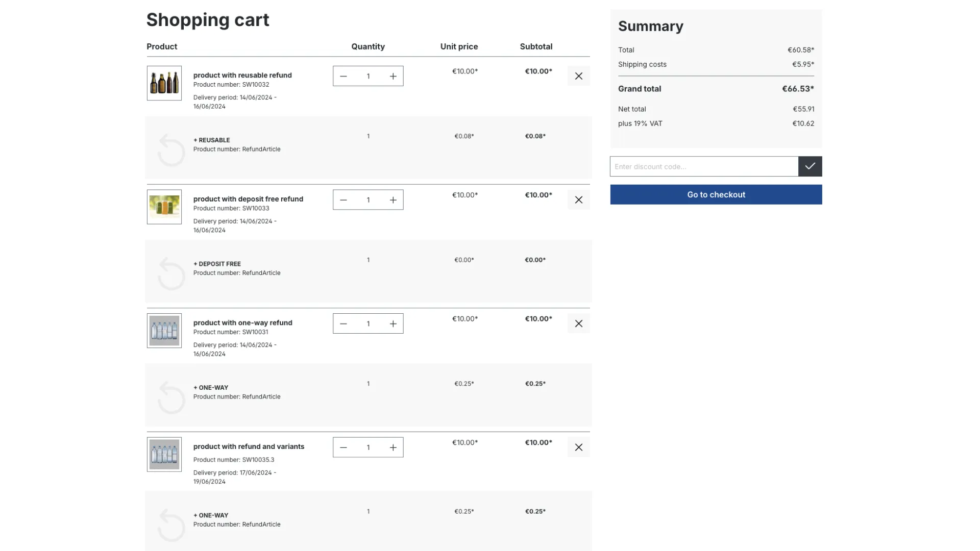Click the bottle thumbnail of reusable refund product
Image resolution: width=980 pixels, height=551 pixels.
(x=164, y=83)
